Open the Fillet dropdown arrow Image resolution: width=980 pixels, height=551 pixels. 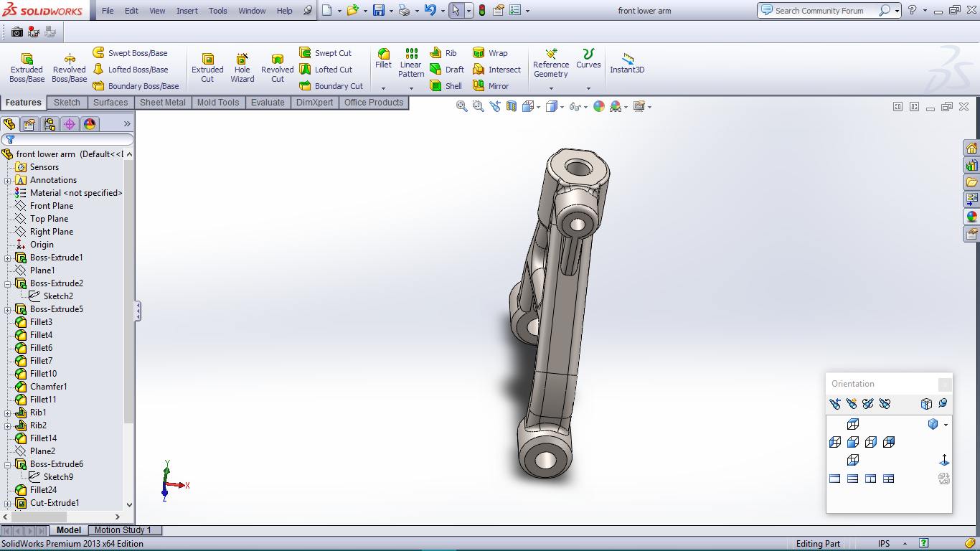click(384, 88)
